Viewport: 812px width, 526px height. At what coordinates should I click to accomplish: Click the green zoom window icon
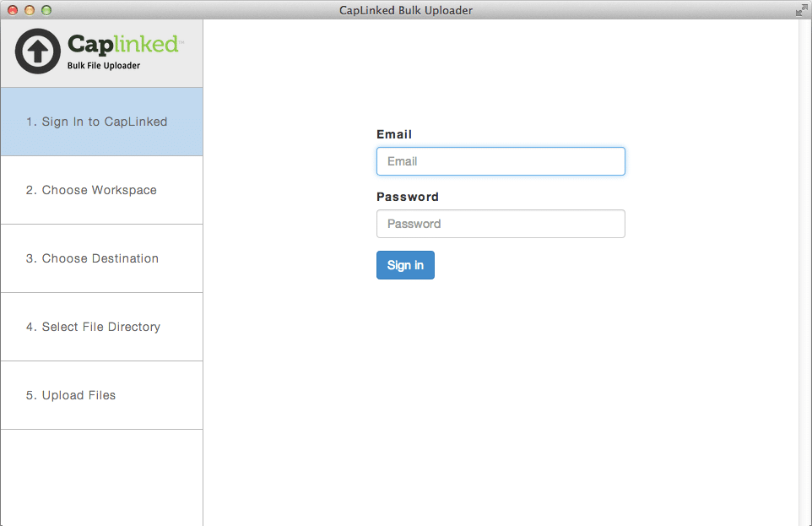tap(47, 9)
